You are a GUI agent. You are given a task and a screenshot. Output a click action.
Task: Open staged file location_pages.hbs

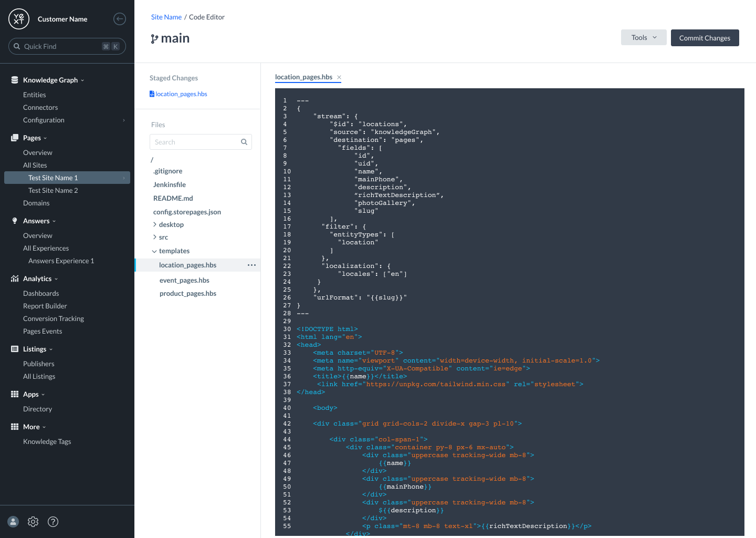click(x=181, y=94)
